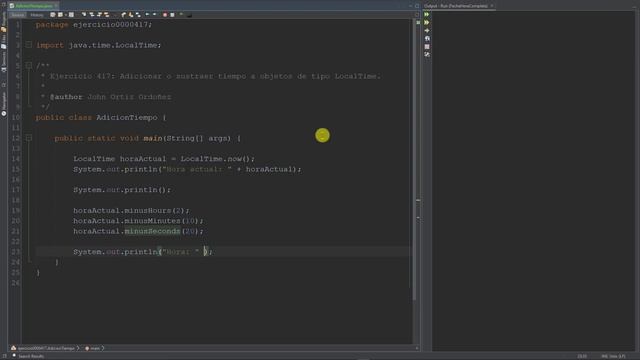
Task: Click the fourth icon in Output side toolbar
Action: (427, 38)
